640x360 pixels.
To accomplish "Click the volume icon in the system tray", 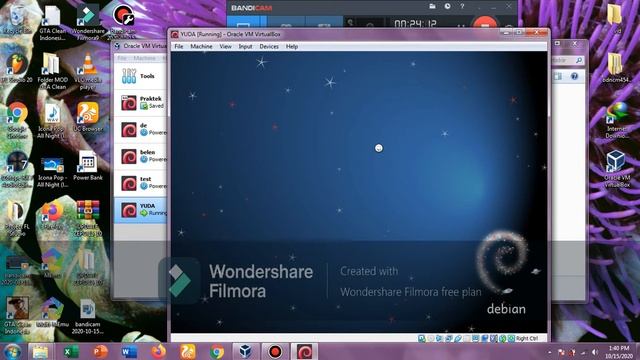I will pos(595,352).
